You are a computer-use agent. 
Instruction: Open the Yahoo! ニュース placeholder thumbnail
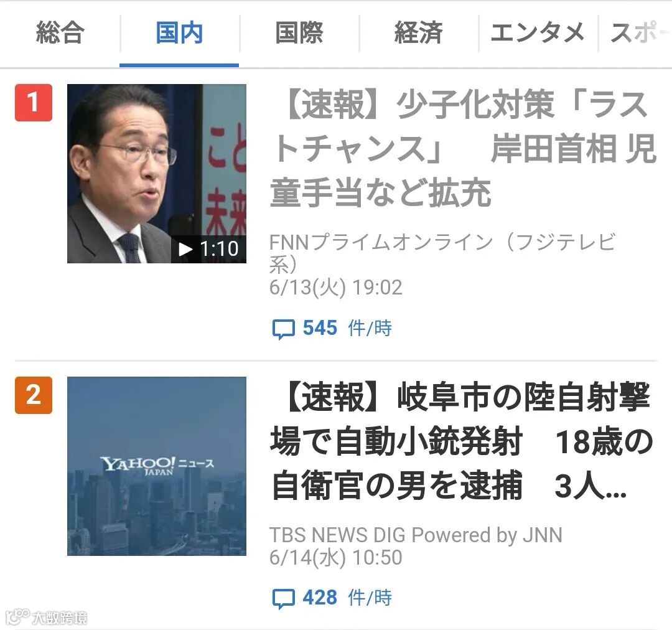coord(157,466)
